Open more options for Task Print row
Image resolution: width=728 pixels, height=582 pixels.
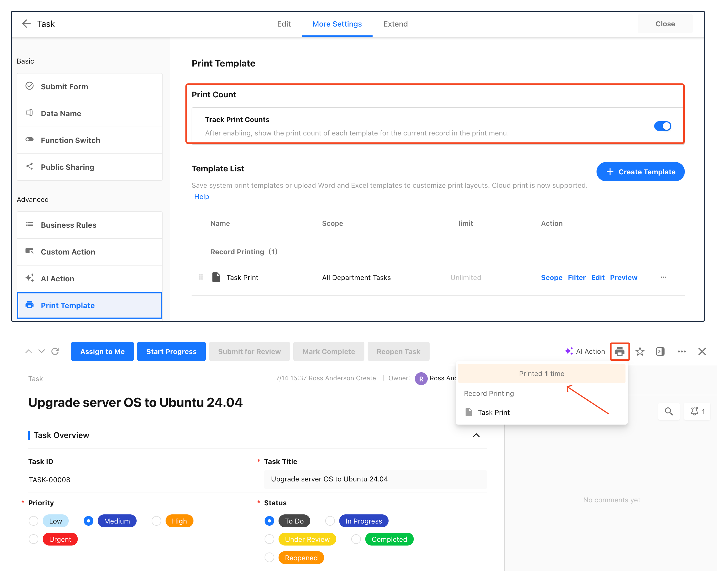click(x=663, y=277)
